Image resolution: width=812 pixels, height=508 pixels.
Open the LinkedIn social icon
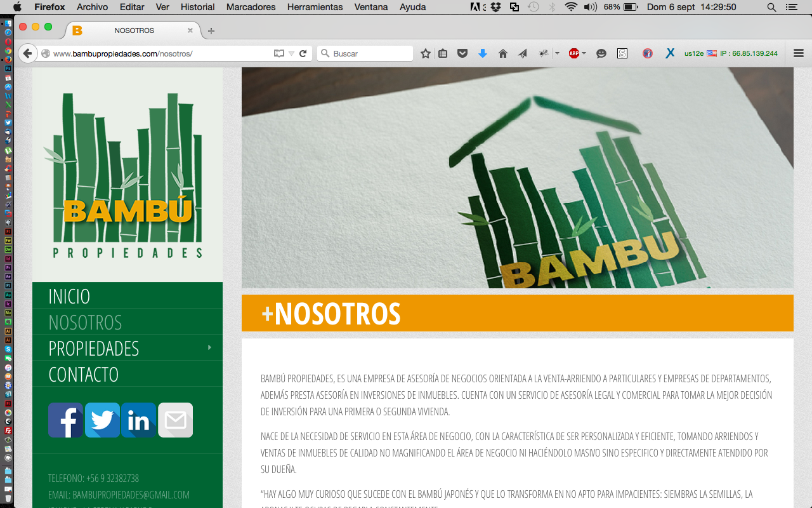coord(138,420)
